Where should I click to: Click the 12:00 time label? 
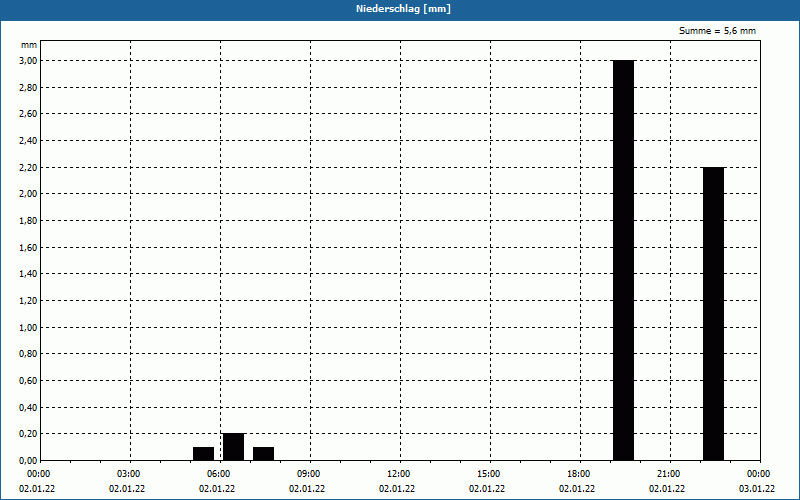(398, 474)
